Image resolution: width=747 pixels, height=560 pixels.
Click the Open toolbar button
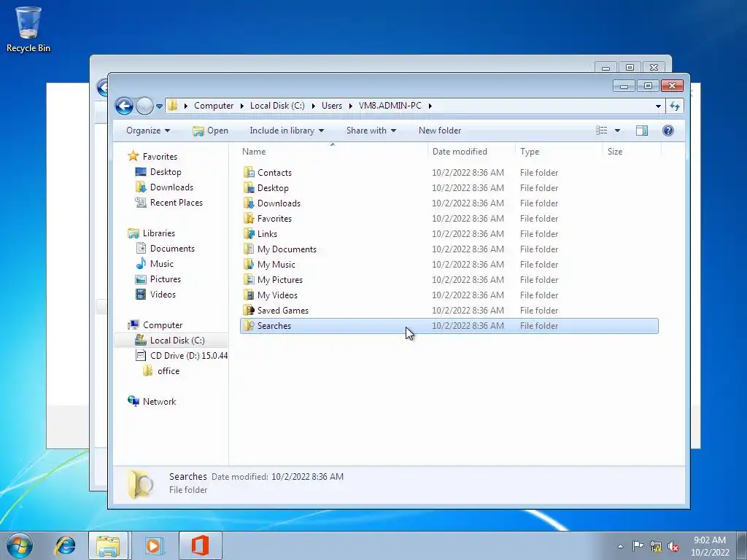[x=210, y=131]
